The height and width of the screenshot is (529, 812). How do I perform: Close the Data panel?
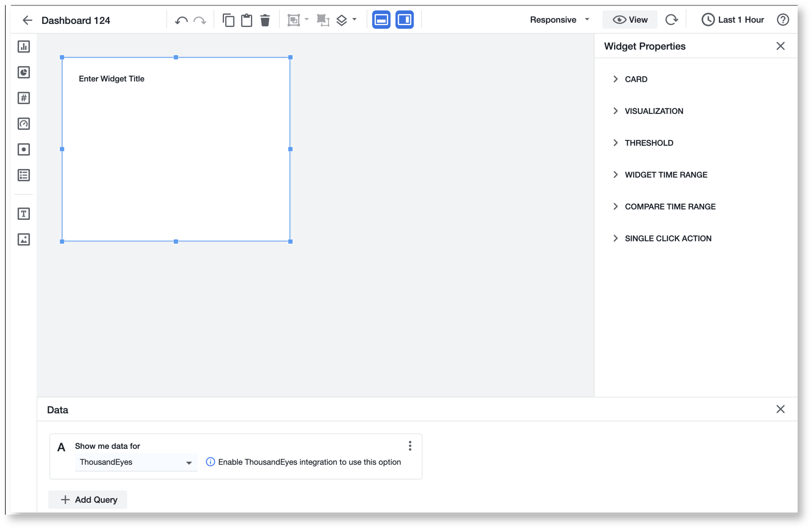[x=780, y=409]
